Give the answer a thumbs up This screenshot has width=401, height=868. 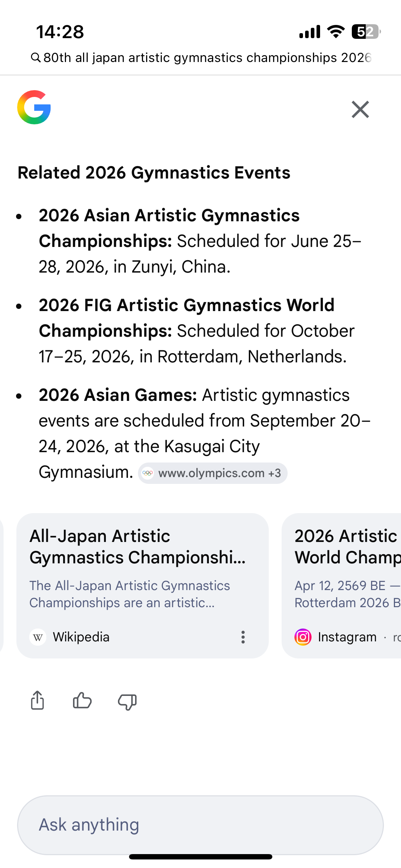82,701
